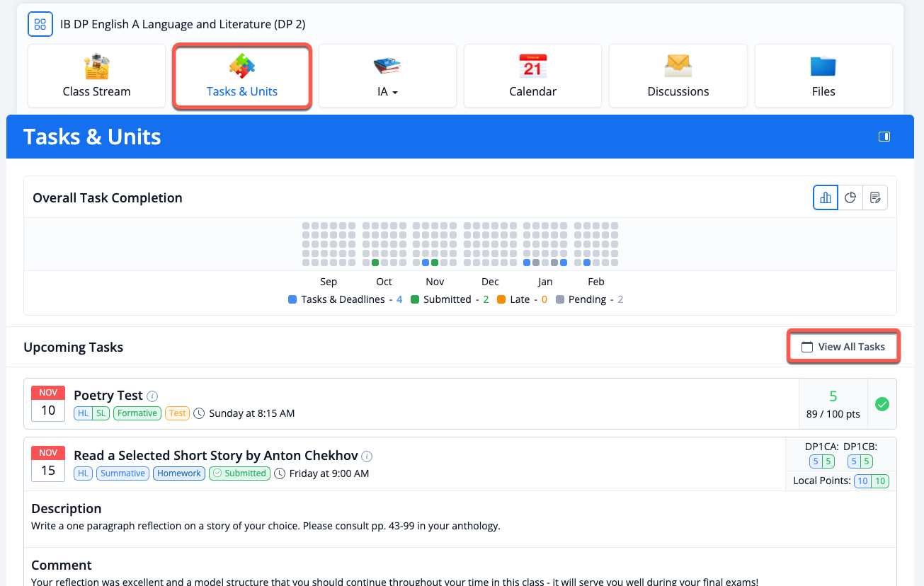This screenshot has width=924, height=586.
Task: Click the Nov 15 date badge
Action: 48,463
